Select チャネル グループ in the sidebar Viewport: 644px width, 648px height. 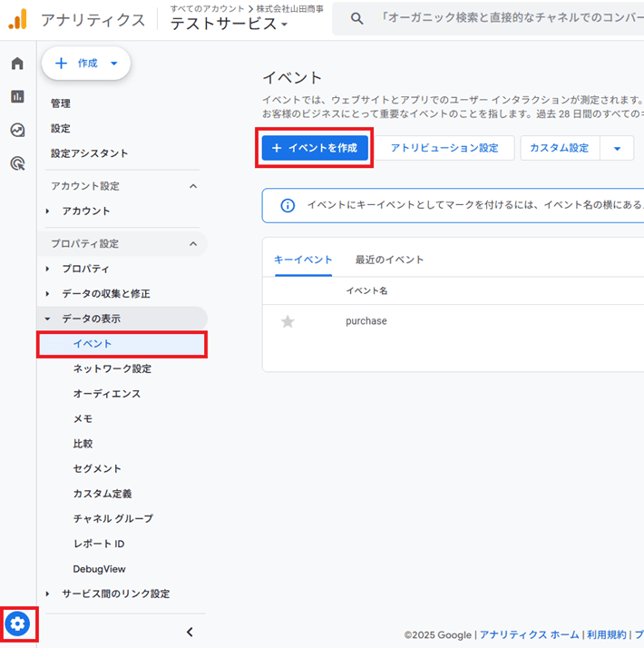[113, 518]
